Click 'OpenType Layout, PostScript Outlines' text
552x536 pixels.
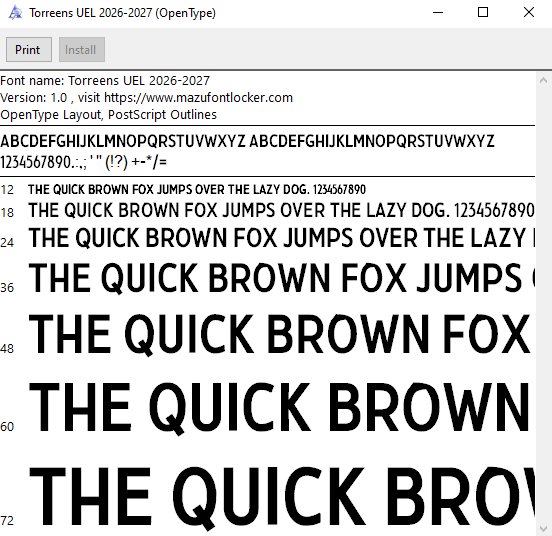click(108, 115)
